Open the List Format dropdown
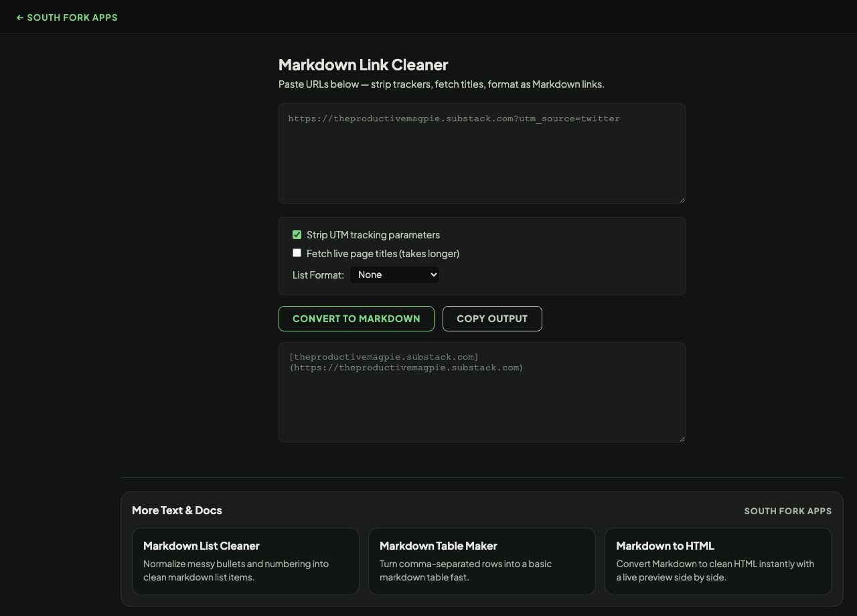The width and height of the screenshot is (857, 616). 394,275
